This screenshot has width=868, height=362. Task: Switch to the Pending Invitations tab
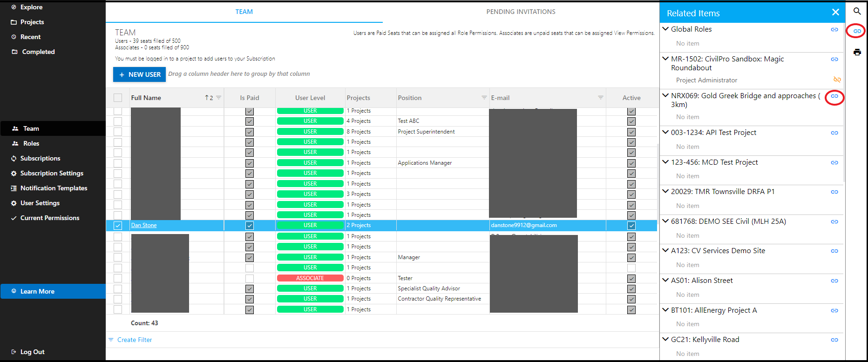(x=521, y=12)
